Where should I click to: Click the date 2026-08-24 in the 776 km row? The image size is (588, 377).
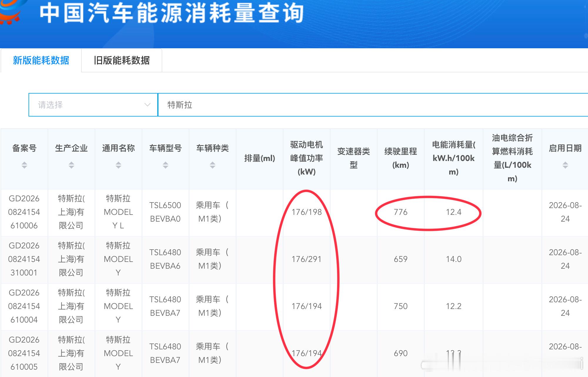pyautogui.click(x=565, y=212)
